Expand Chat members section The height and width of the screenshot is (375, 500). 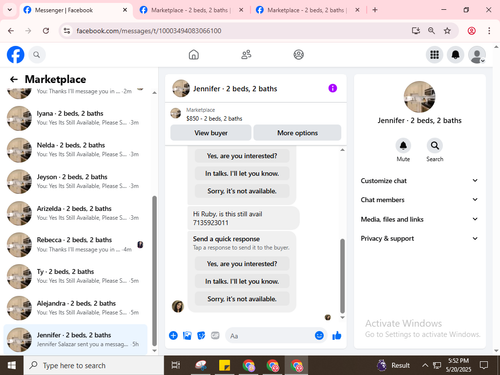tap(419, 200)
